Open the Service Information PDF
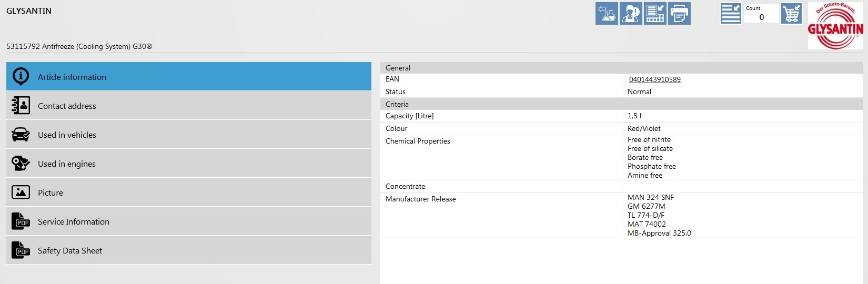The width and height of the screenshot is (868, 284). pos(189,221)
